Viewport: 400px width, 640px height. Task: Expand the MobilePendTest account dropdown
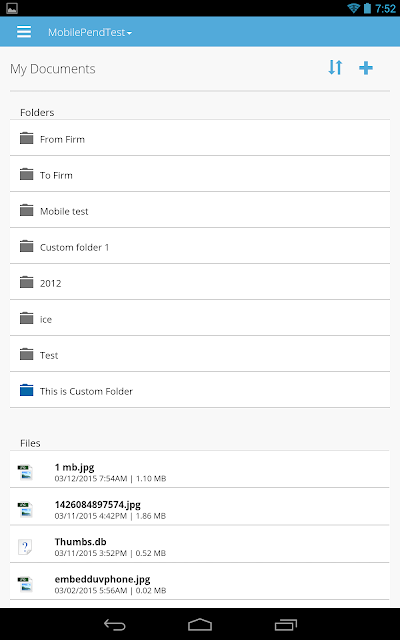(x=90, y=32)
